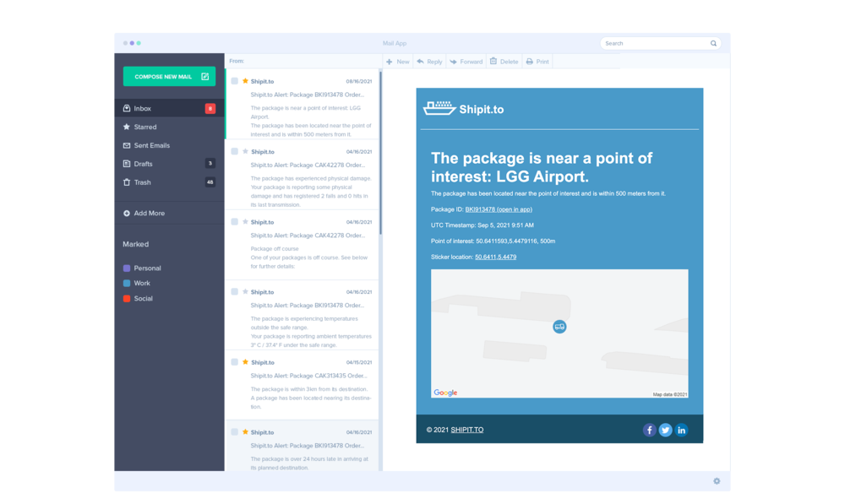Image resolution: width=845 pixels, height=504 pixels.
Task: Filter by the Personal label text
Action: tap(147, 268)
